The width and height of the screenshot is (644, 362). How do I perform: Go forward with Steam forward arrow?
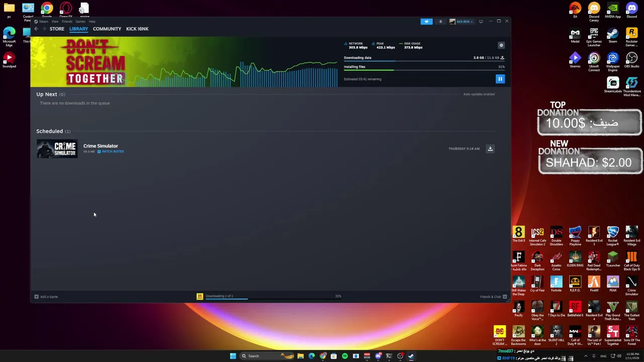click(44, 29)
